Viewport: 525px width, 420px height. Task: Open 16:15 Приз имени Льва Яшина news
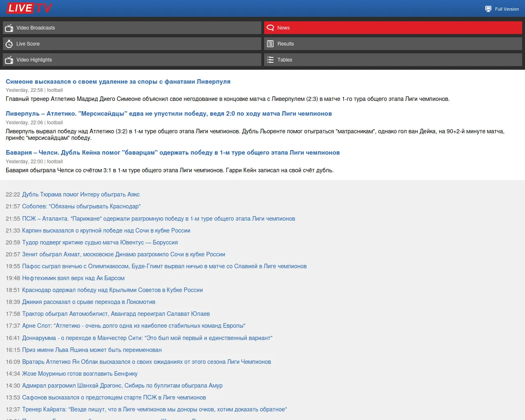pyautogui.click(x=92, y=350)
